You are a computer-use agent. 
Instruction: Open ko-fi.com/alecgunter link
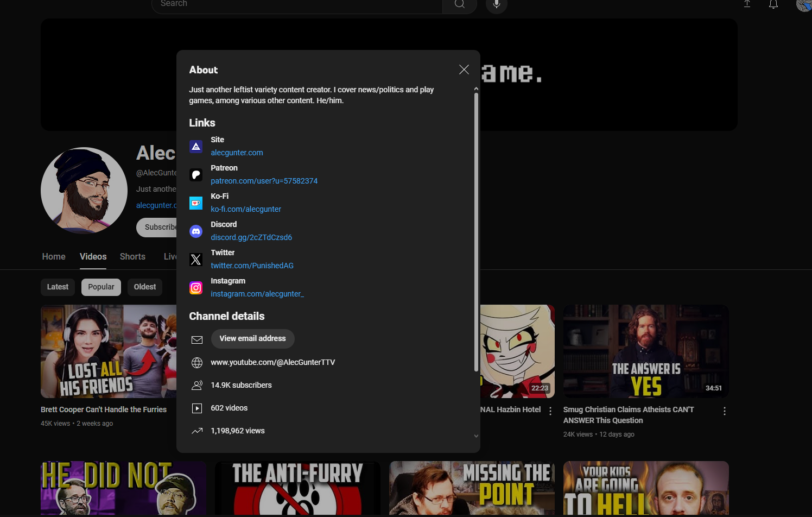[246, 209]
